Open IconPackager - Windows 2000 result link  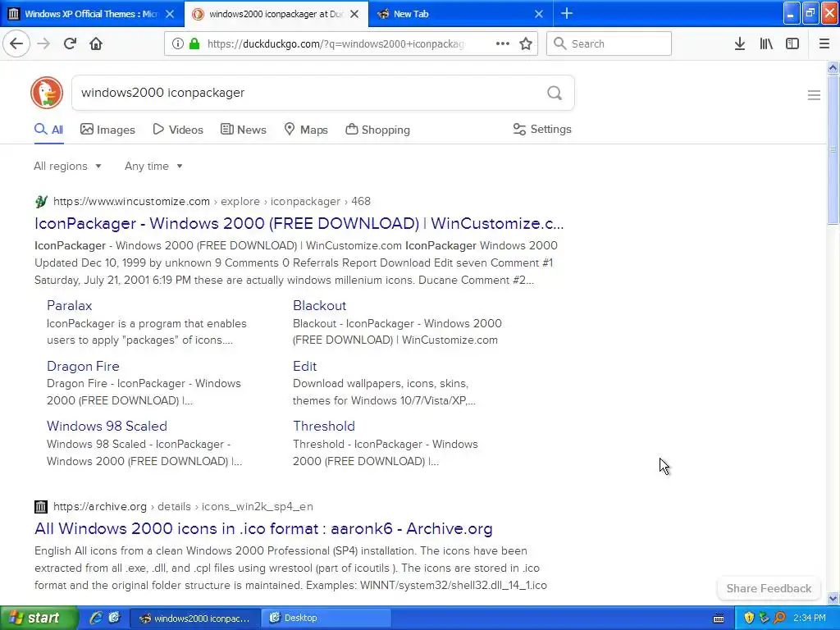point(299,223)
